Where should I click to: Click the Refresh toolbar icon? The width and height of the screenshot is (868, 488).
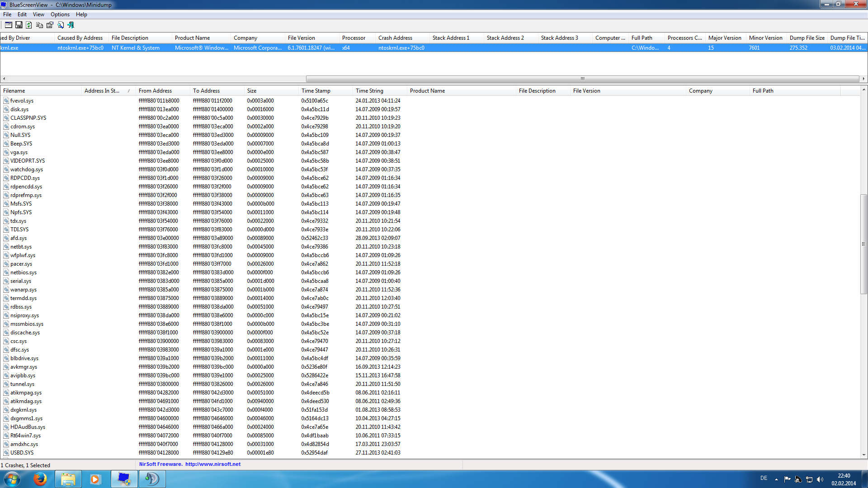[29, 25]
